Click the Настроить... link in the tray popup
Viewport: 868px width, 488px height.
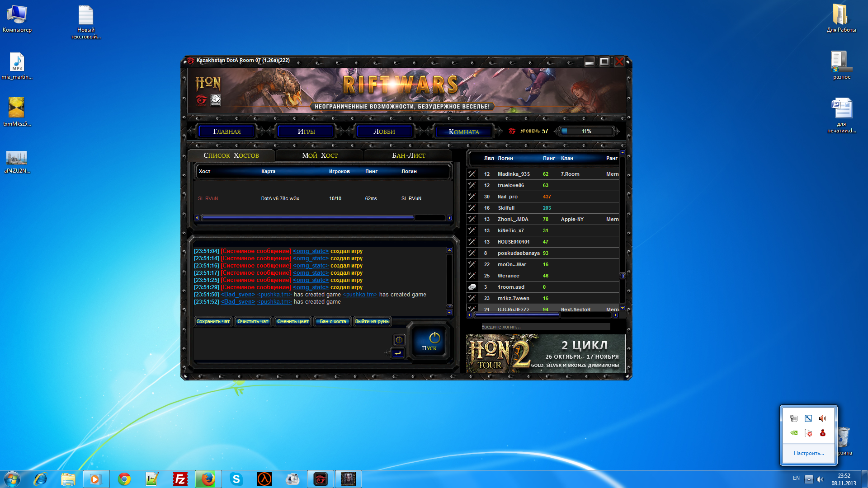pos(809,453)
